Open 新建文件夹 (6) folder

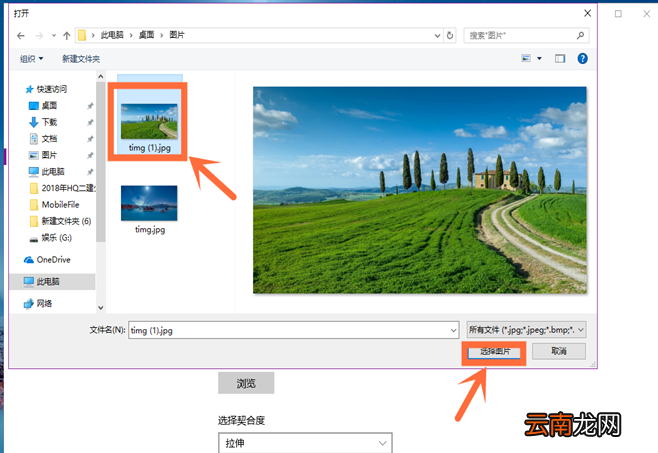coord(60,221)
